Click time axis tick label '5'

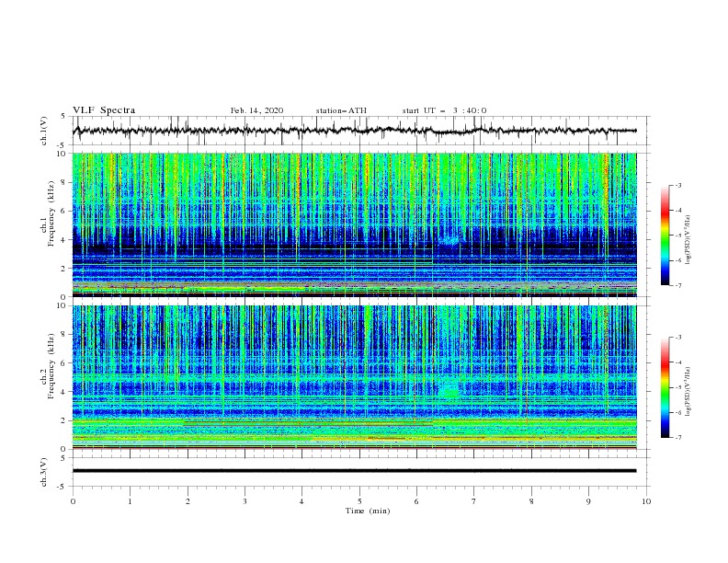359,501
